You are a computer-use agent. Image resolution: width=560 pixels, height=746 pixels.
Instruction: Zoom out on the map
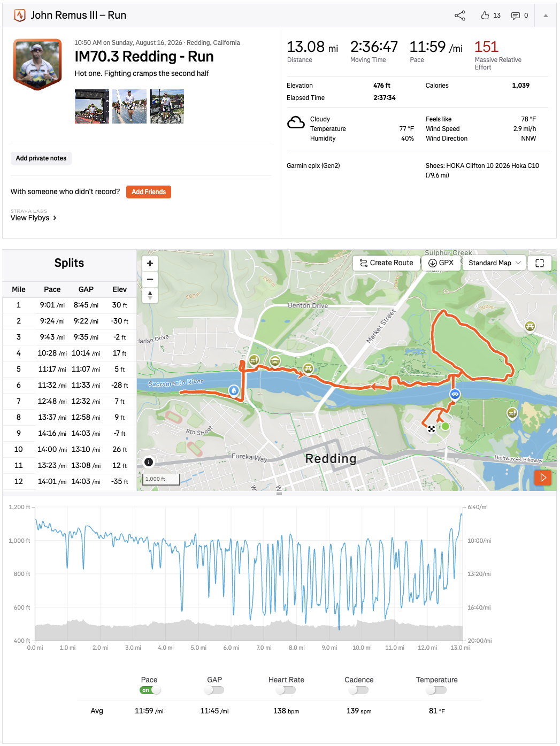150,279
